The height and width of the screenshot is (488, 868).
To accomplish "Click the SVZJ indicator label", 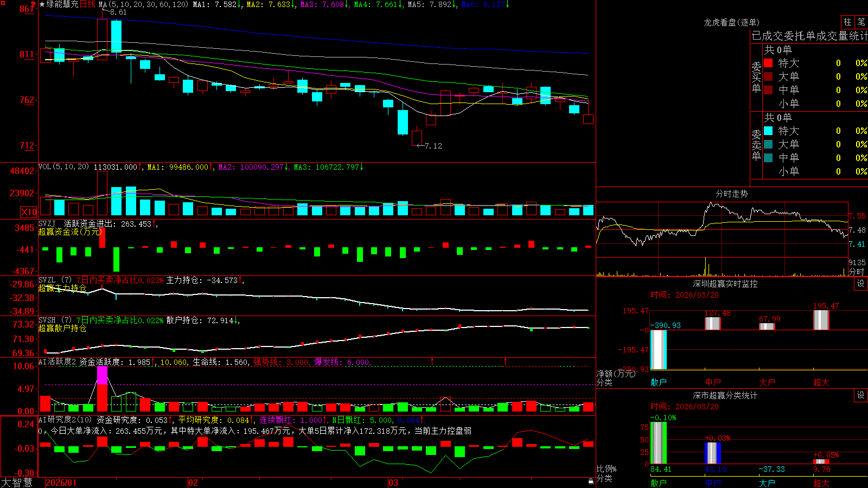I will (x=47, y=224).
